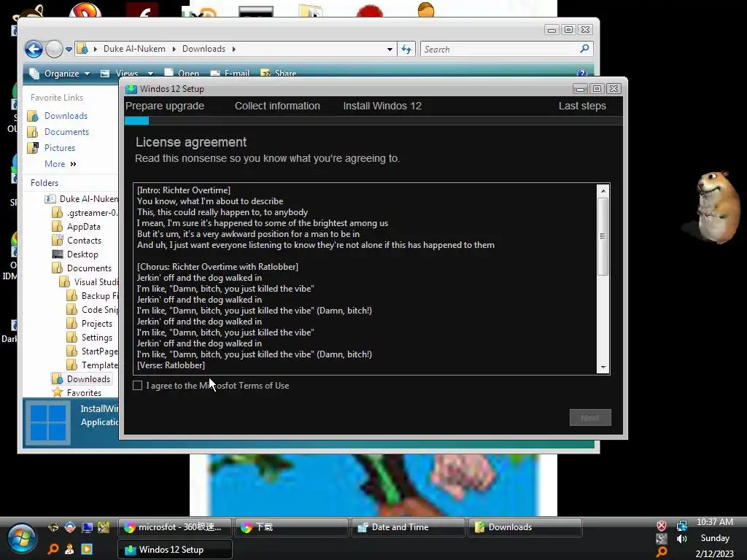This screenshot has width=747, height=560.
Task: Open the volume speaker tray icon
Action: (x=682, y=539)
